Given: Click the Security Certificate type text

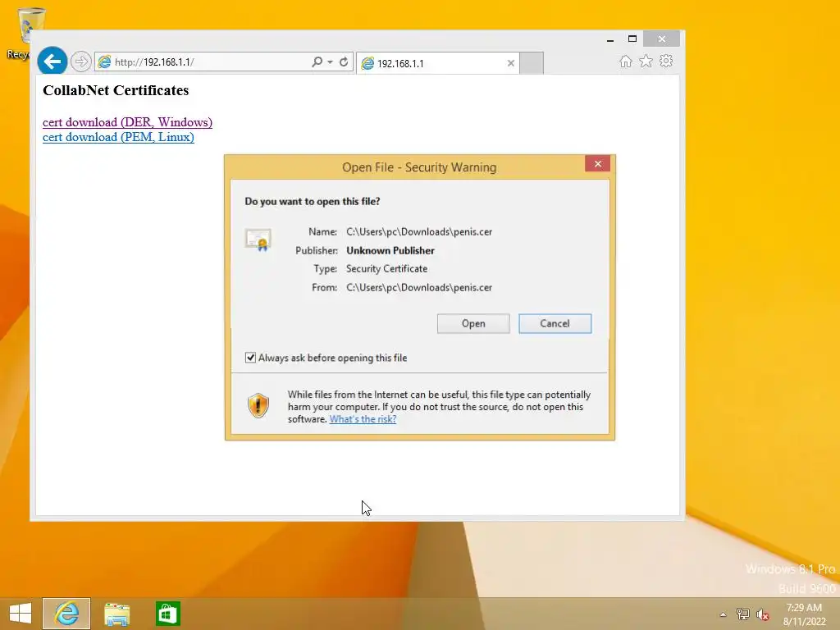Looking at the screenshot, I should click(x=387, y=269).
